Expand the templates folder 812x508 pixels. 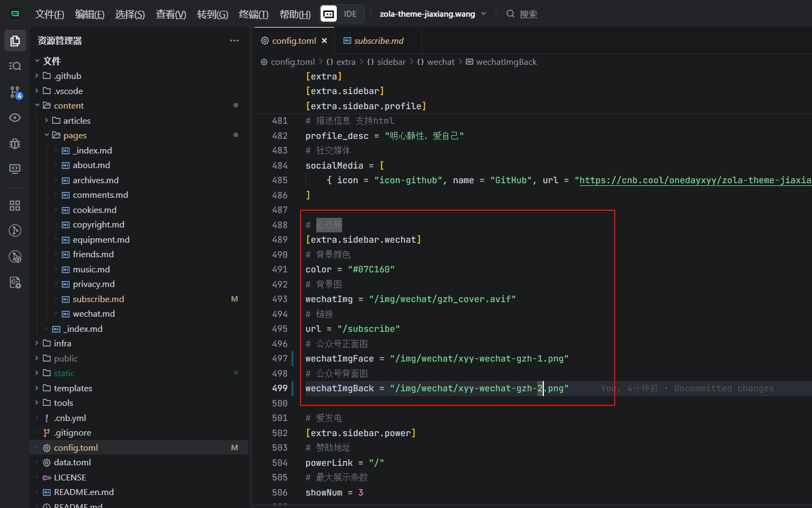[x=73, y=388]
